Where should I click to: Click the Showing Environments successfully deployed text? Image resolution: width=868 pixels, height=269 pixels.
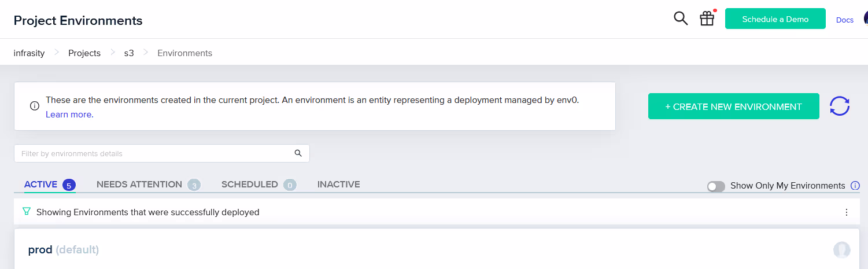[147, 212]
